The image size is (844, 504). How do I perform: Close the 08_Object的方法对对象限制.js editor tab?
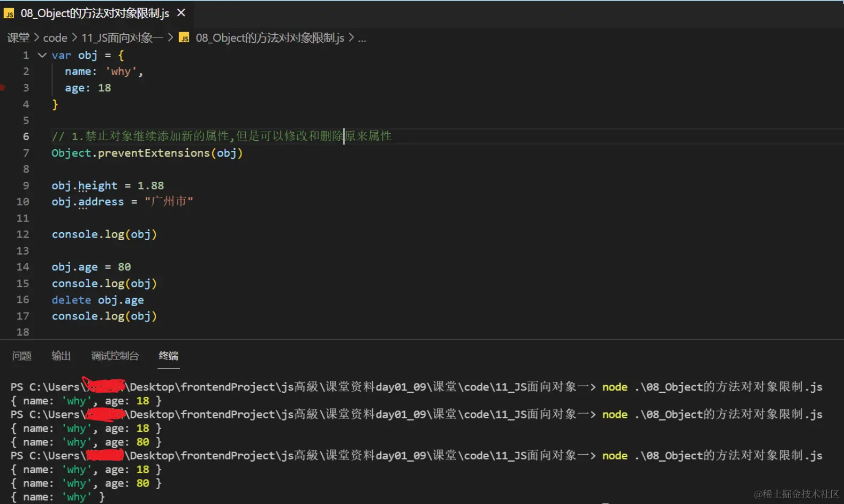coord(181,13)
